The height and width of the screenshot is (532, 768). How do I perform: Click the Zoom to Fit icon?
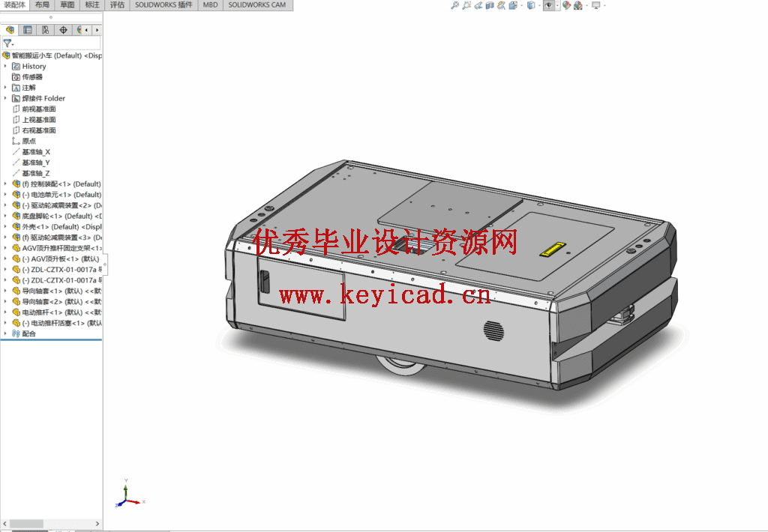pos(455,5)
